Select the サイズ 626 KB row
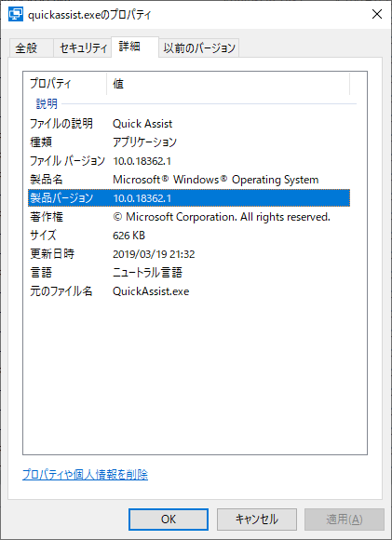 (x=189, y=236)
